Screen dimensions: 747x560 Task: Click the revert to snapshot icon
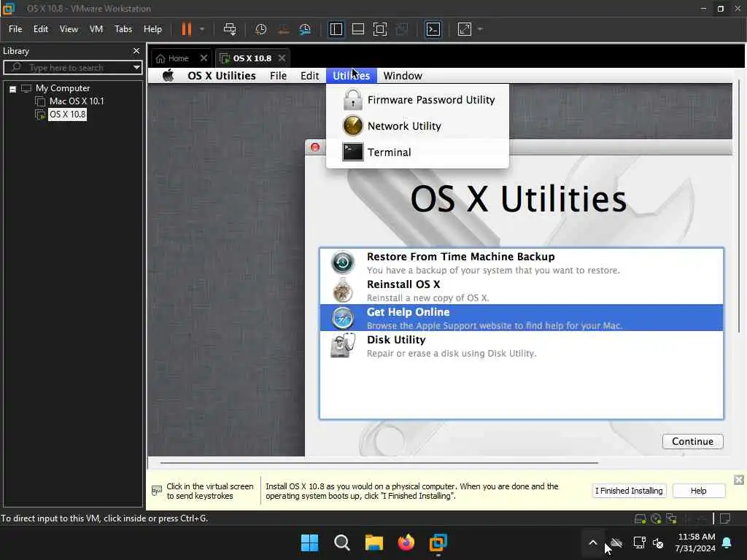click(283, 29)
